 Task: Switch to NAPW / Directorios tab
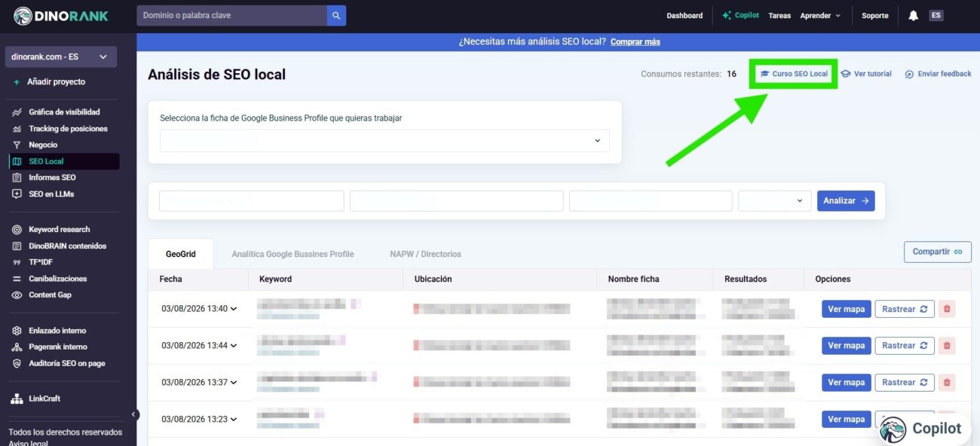[x=425, y=254]
